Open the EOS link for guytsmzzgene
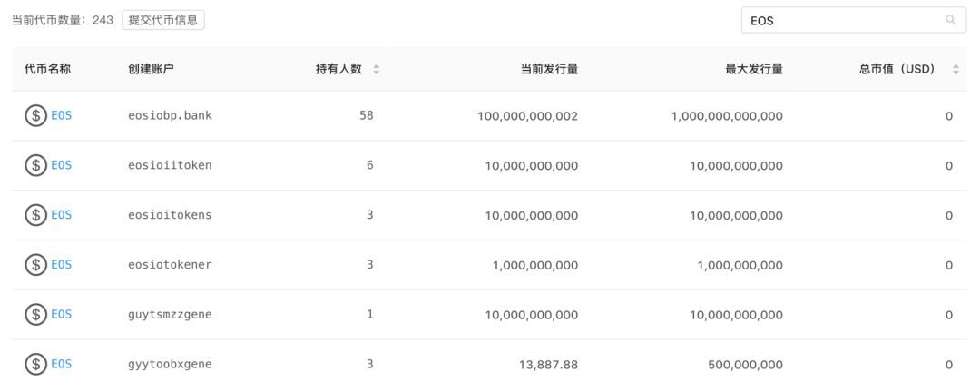The height and width of the screenshot is (382, 980). click(x=62, y=315)
